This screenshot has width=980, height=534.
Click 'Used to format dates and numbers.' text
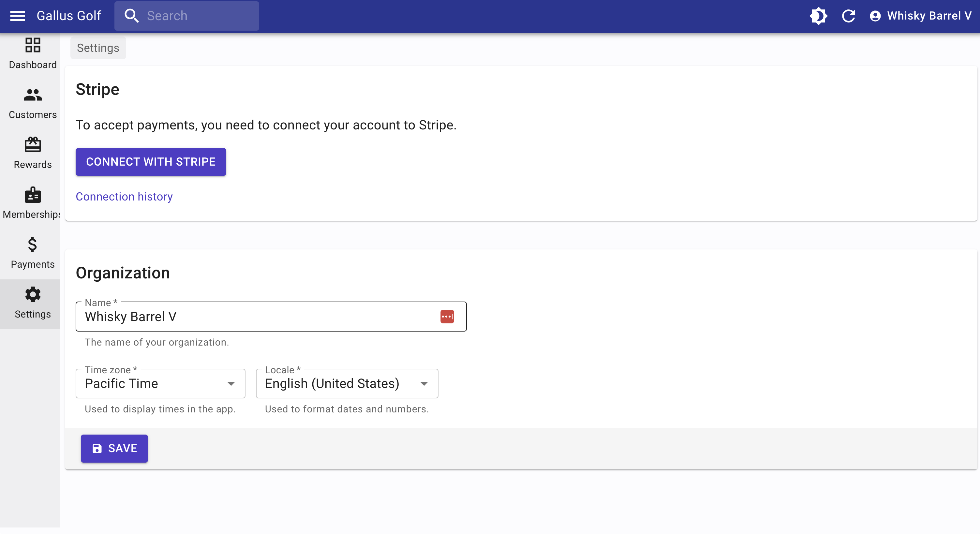pyautogui.click(x=347, y=409)
